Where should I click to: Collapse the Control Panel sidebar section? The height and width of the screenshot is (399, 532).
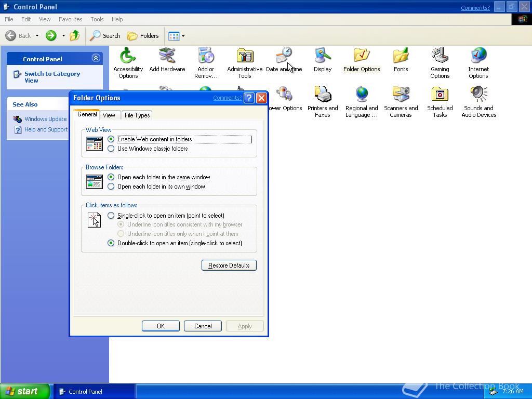click(96, 58)
